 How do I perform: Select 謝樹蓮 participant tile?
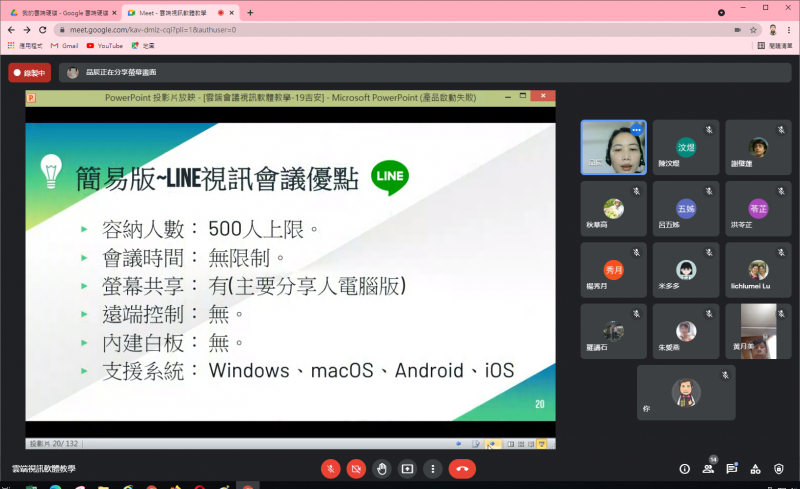[x=758, y=148]
